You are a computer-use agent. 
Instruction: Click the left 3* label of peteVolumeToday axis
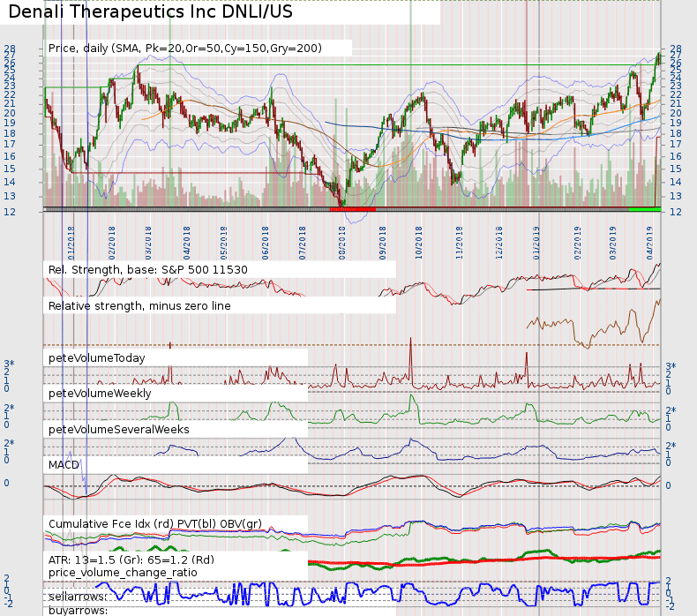tap(9, 364)
